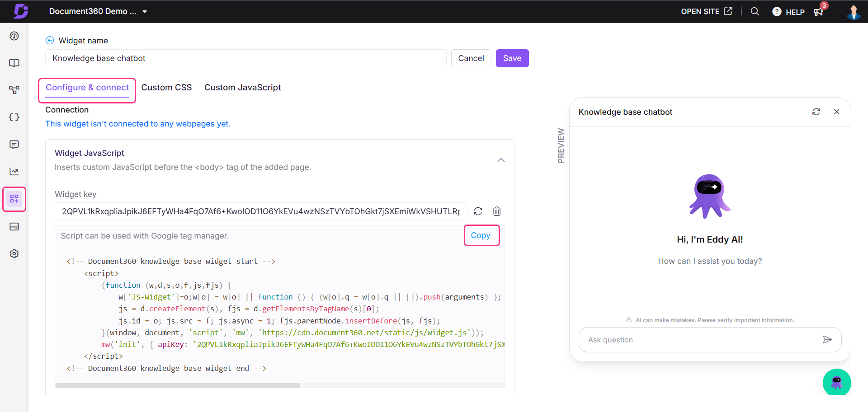868x412 pixels.
Task: Cancel the widget changes
Action: [x=471, y=58]
